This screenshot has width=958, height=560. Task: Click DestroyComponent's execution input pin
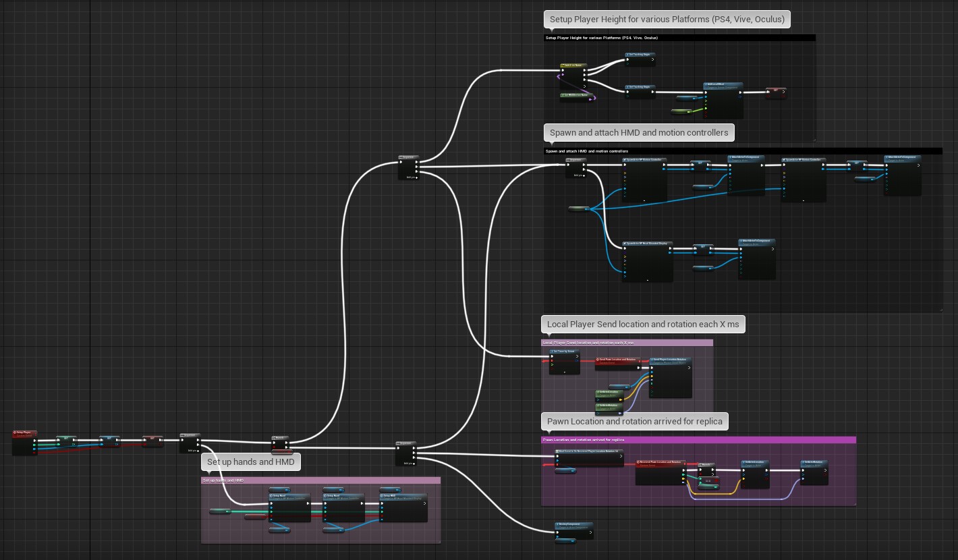[558, 532]
